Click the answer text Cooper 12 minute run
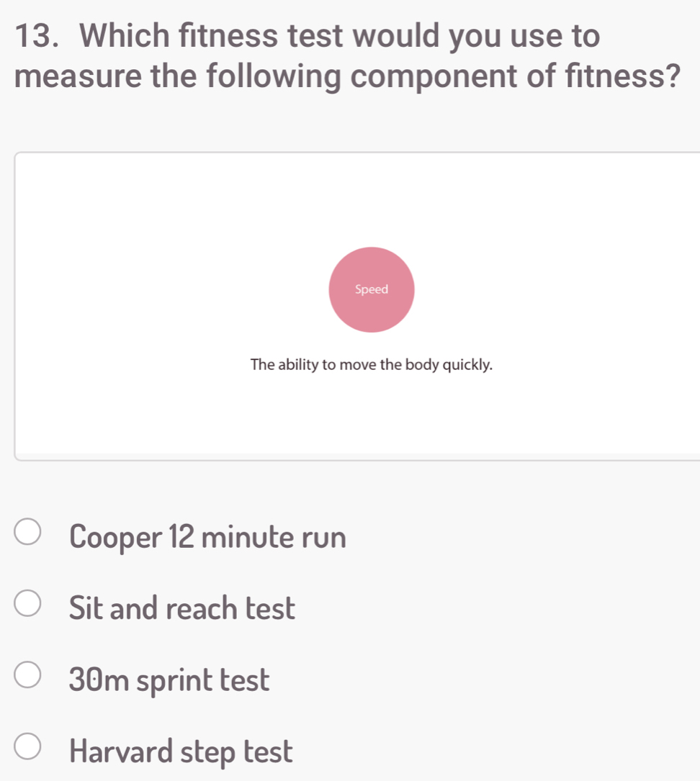The image size is (700, 781). pyautogui.click(x=207, y=536)
